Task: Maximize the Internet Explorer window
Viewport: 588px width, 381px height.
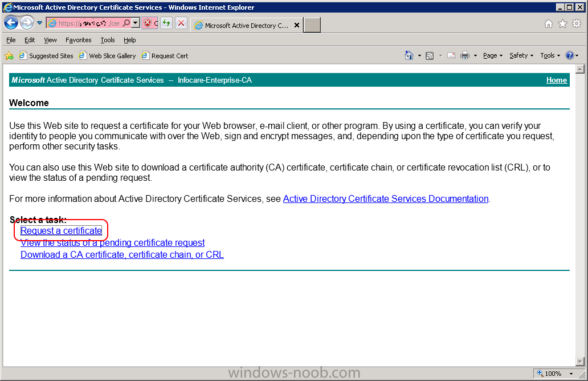Action: click(569, 7)
